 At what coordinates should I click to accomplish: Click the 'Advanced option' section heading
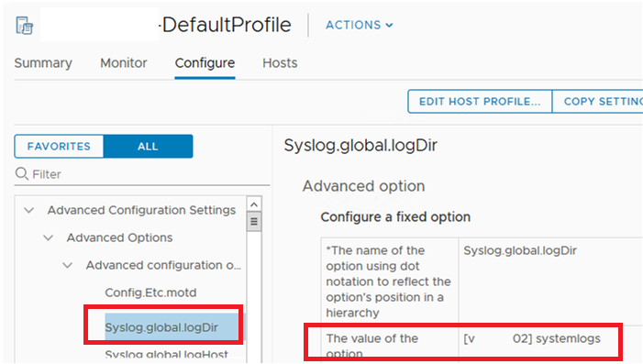pyautogui.click(x=363, y=186)
